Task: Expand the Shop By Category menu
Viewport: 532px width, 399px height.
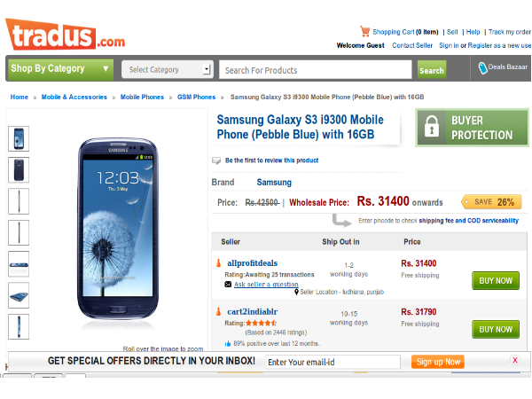Action: (x=60, y=69)
